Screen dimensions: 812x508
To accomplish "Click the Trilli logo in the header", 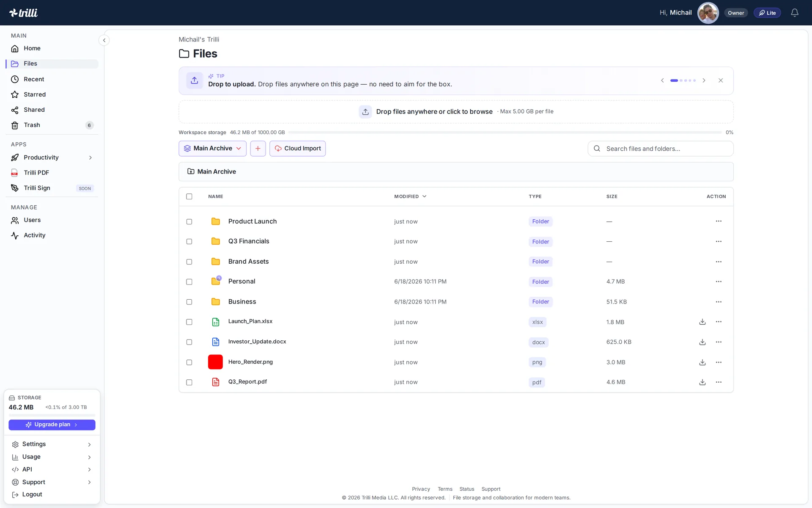I will (24, 13).
